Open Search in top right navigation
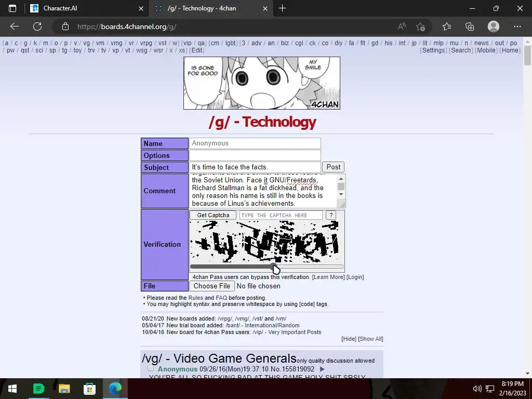Screen dimensions: 532x399 461,50
